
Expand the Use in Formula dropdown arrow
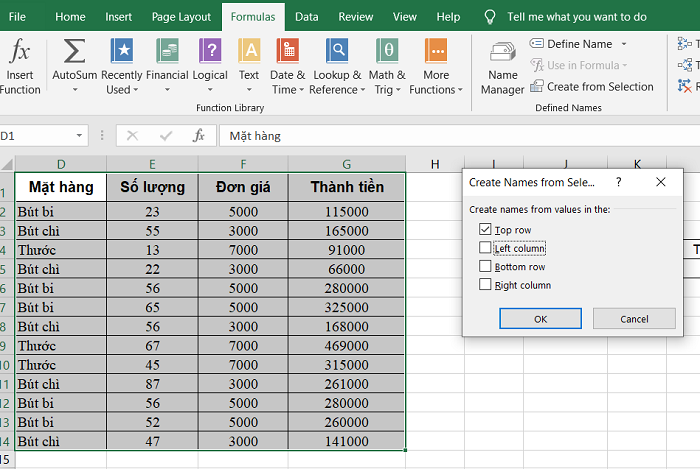pyautogui.click(x=625, y=65)
